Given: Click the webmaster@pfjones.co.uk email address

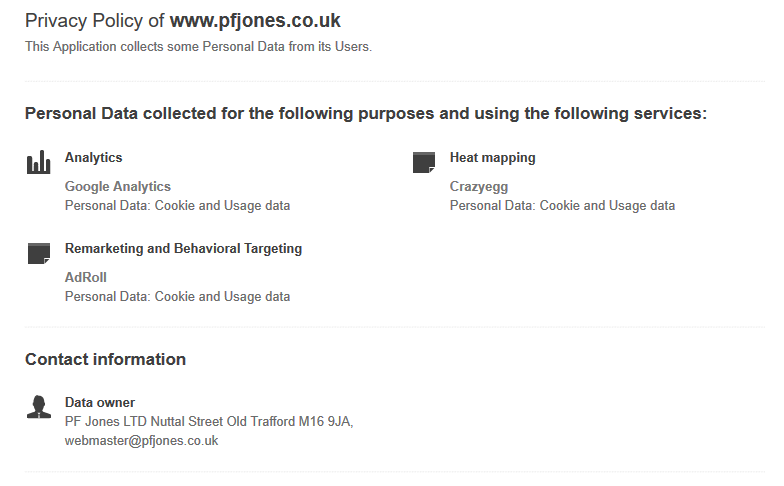Looking at the screenshot, I should pos(142,440).
